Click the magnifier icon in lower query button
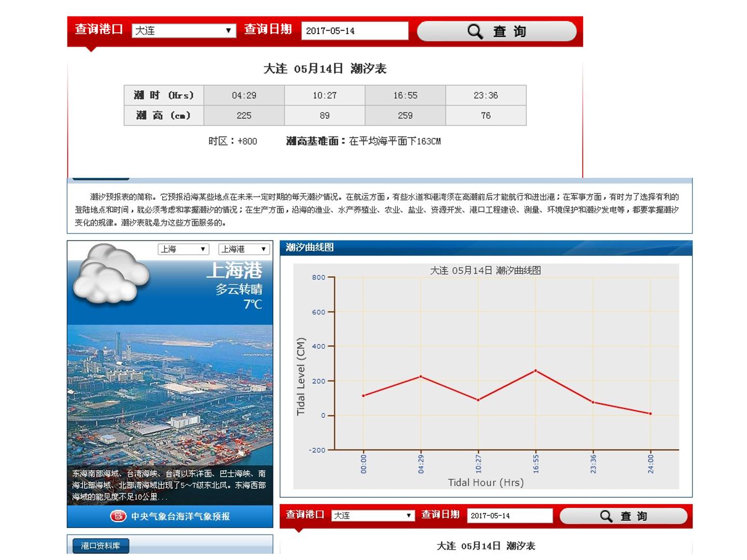 click(606, 516)
